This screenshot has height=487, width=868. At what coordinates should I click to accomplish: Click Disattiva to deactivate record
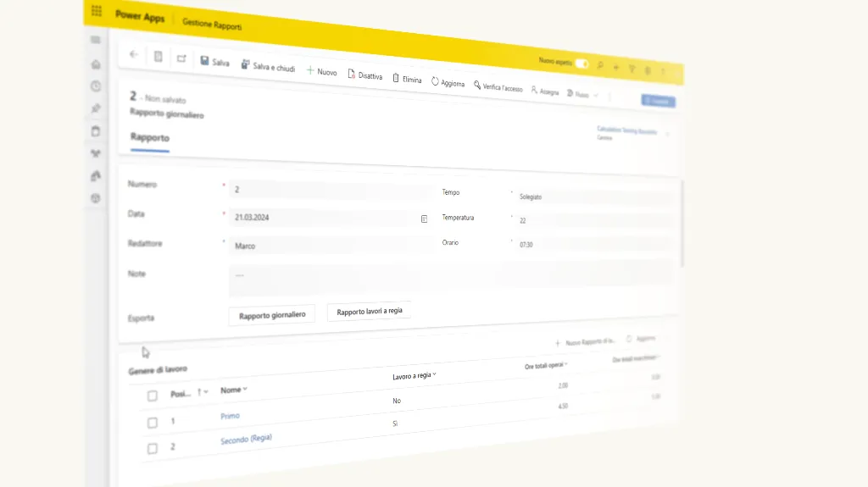364,75
